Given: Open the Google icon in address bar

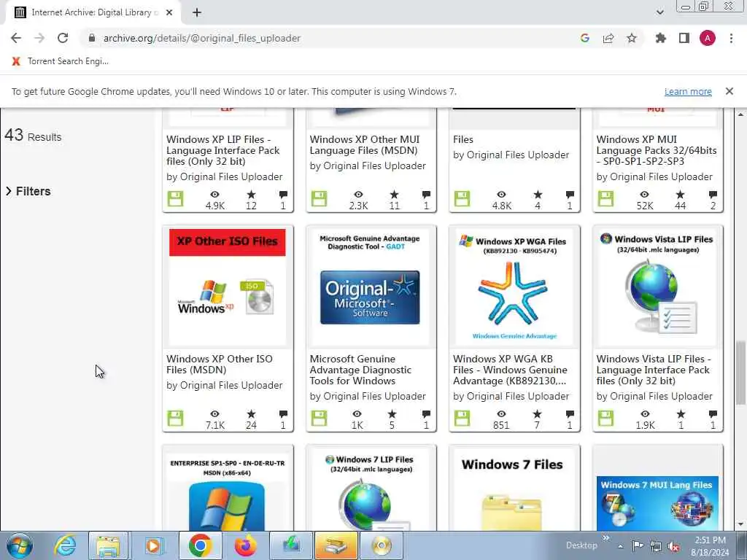Looking at the screenshot, I should (x=585, y=38).
